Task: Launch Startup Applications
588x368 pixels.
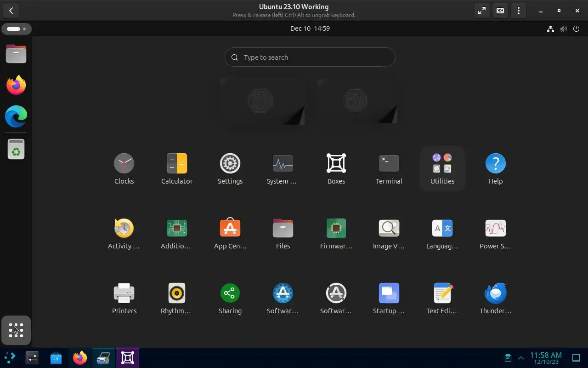Action: [389, 299]
